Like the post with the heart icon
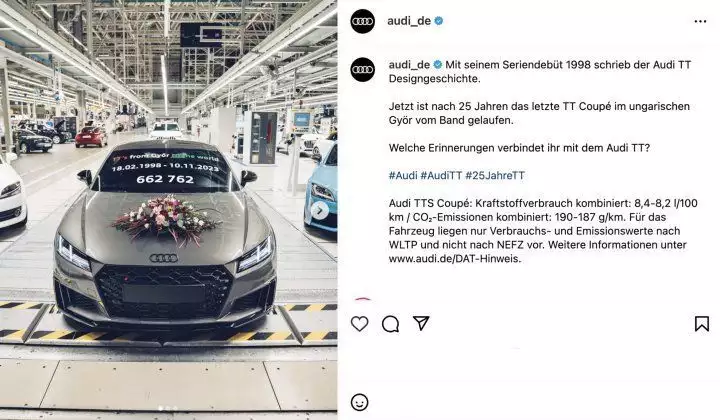This screenshot has height=420, width=720. [x=360, y=324]
